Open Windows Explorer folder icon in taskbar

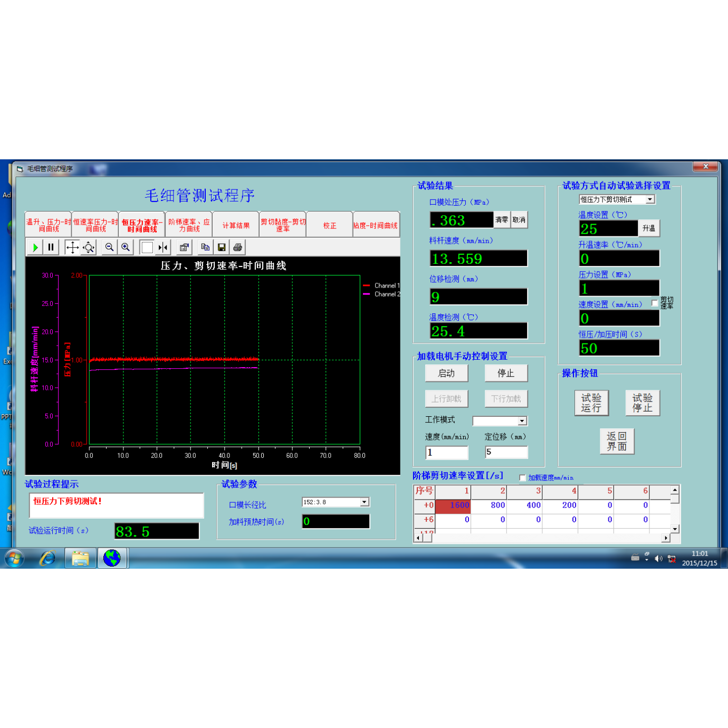click(80, 558)
